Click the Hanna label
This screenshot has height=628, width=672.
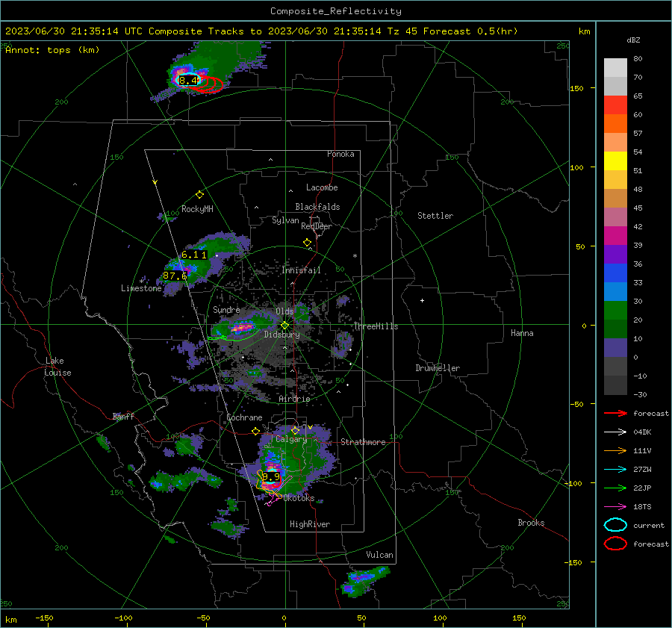522,333
